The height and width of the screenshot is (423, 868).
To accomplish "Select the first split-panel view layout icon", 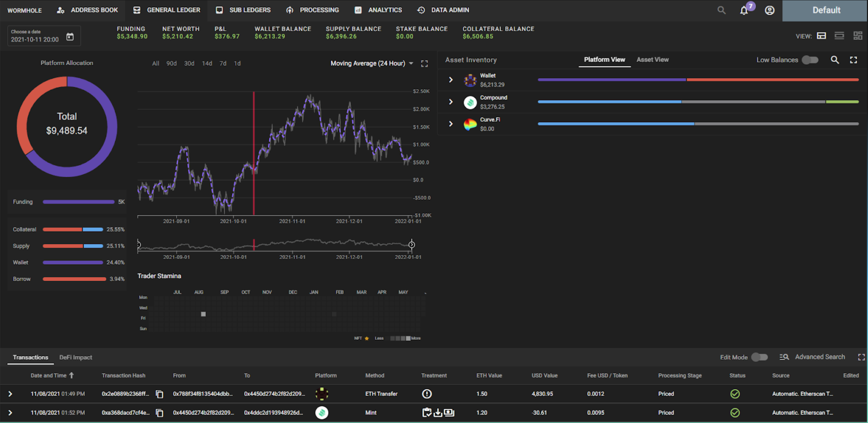I will pos(821,36).
